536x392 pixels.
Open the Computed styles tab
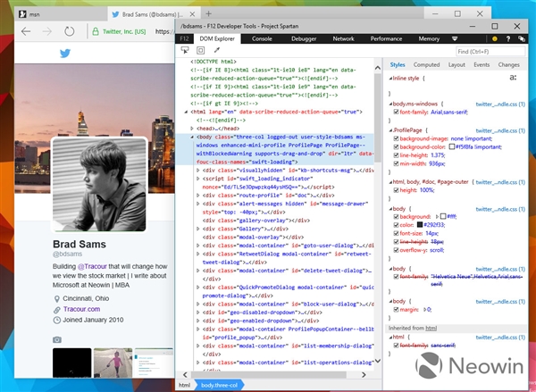click(x=426, y=65)
